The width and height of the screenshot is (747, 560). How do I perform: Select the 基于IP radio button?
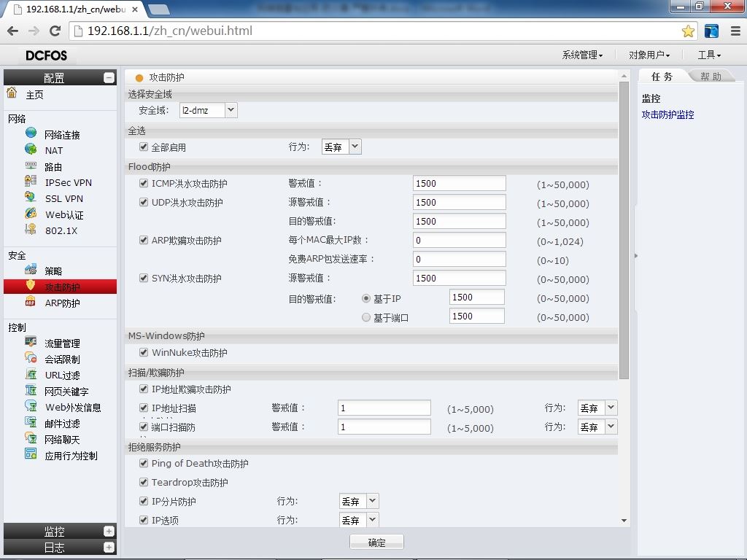[x=366, y=298]
